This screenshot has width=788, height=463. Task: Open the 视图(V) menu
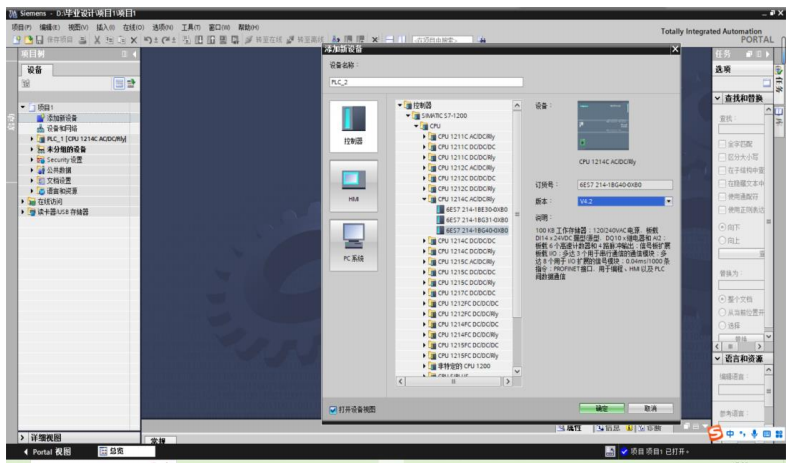click(78, 27)
